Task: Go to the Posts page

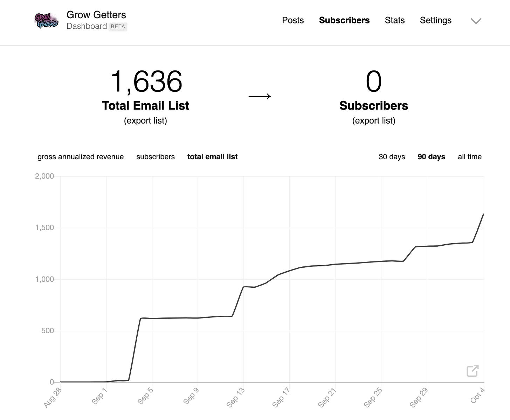Action: [x=293, y=20]
